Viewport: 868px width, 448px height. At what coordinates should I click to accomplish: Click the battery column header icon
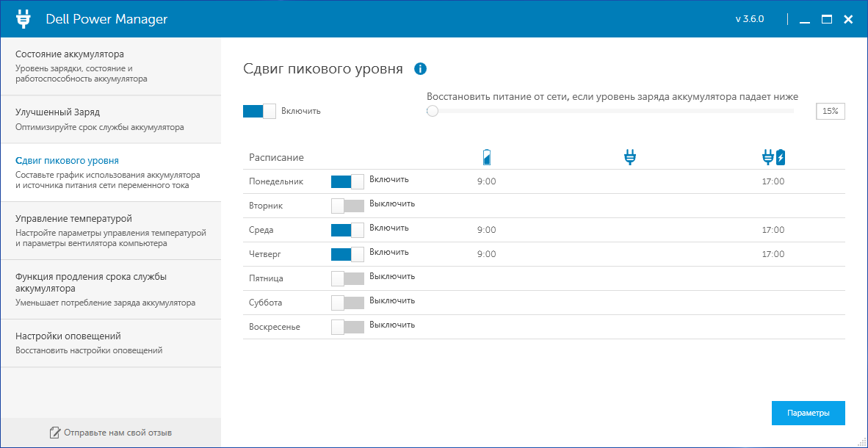(487, 157)
